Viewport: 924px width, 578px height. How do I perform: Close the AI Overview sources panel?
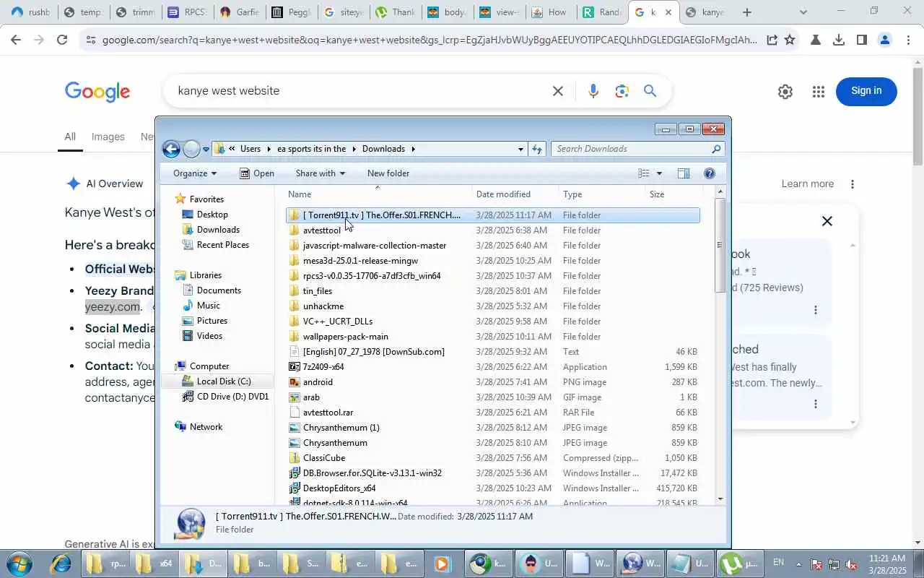(x=827, y=221)
